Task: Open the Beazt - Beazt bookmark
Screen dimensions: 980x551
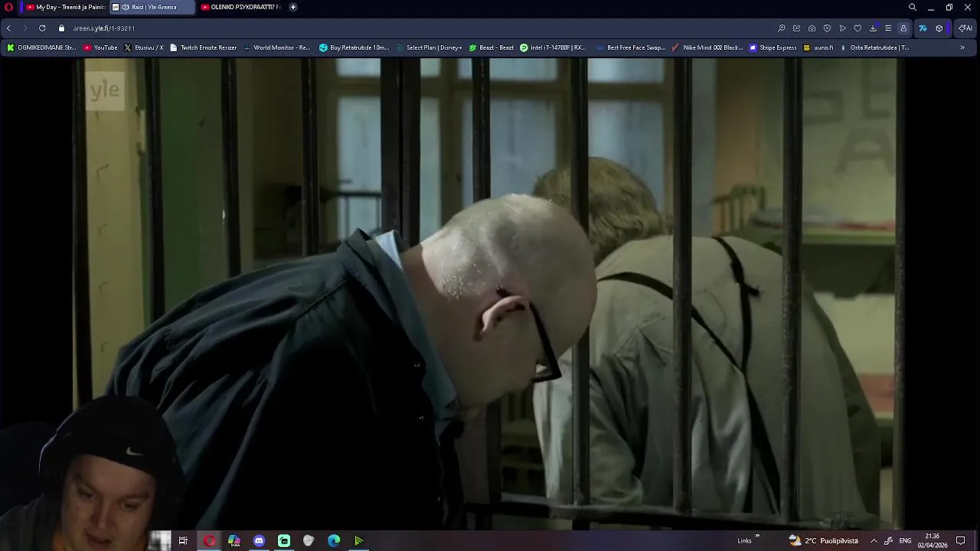Action: pos(492,47)
